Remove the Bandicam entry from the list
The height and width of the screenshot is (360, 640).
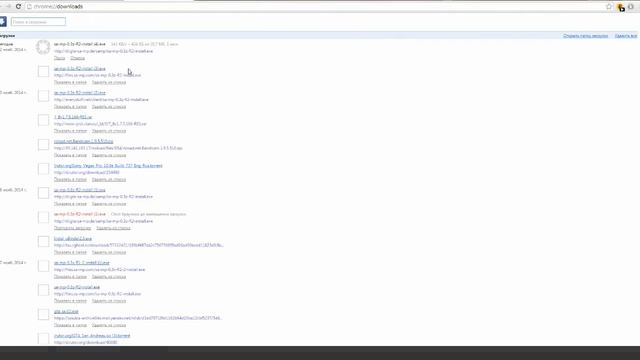tap(109, 156)
